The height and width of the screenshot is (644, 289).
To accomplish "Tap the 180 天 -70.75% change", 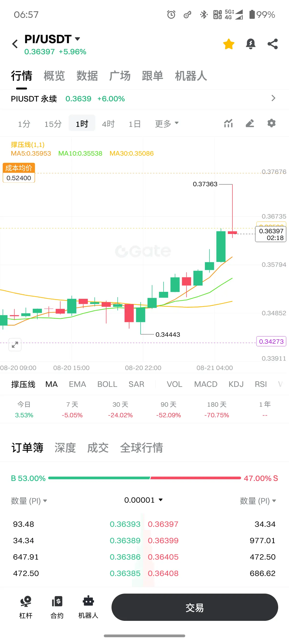I will (x=217, y=410).
